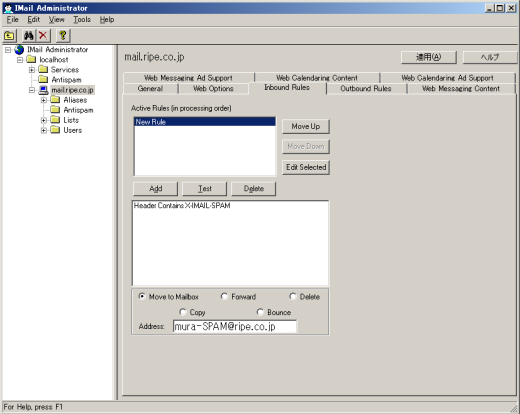Click the Edit Selected button
Image resolution: width=520 pixels, height=414 pixels.
(x=306, y=167)
